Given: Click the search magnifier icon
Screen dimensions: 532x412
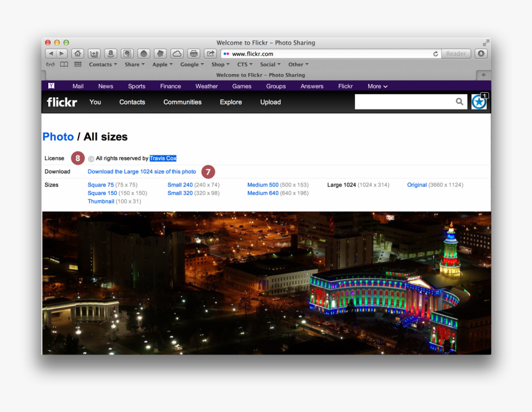Looking at the screenshot, I should pyautogui.click(x=460, y=101).
